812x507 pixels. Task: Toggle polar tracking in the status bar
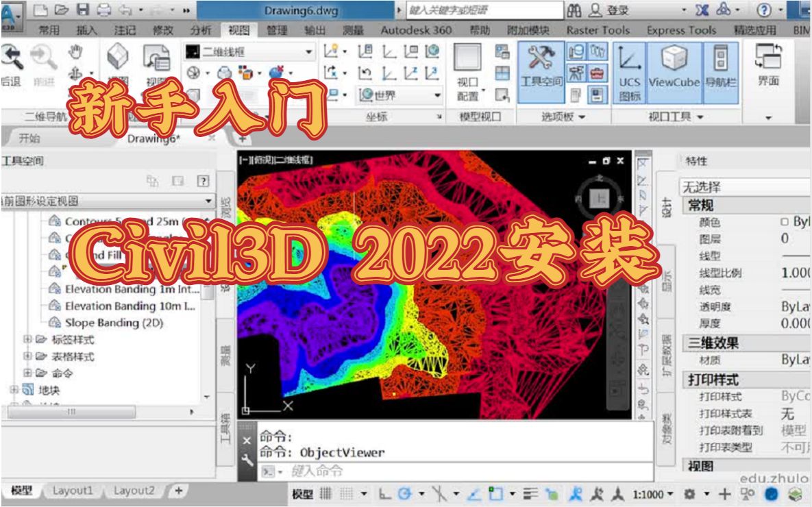click(406, 492)
